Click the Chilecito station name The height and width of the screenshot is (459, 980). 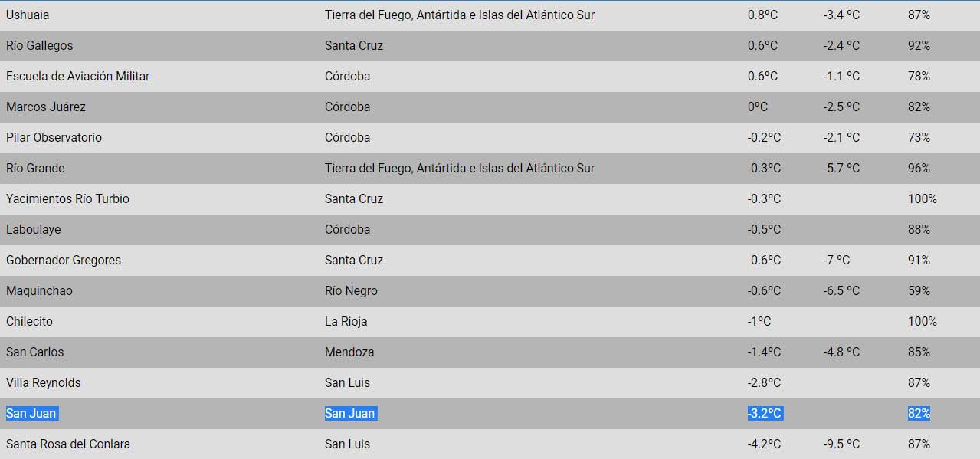click(29, 322)
